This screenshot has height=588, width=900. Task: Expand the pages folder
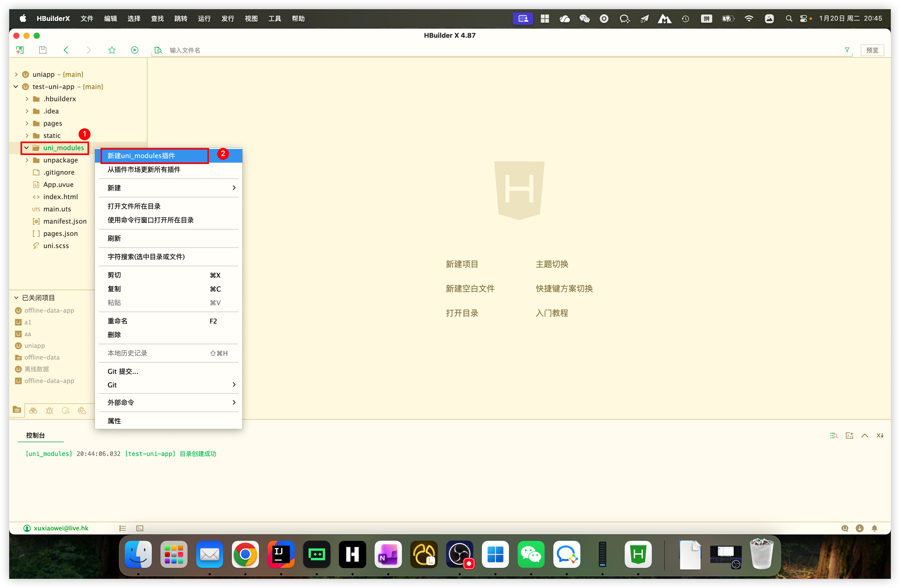click(x=27, y=123)
